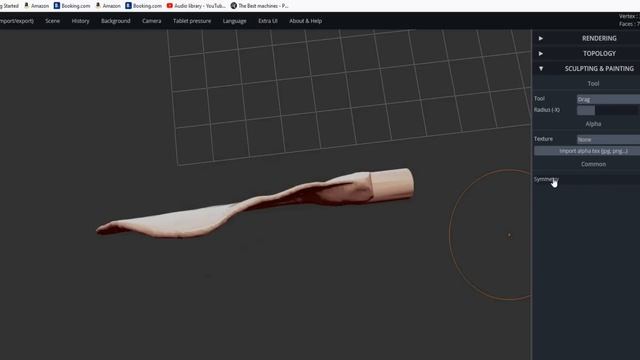
Task: Open the Tool dropdown showing Drag
Action: click(608, 99)
